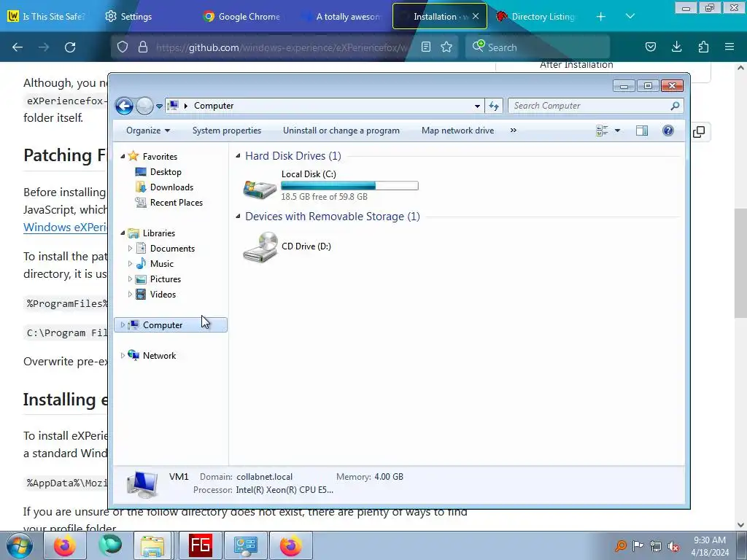Viewport: 747px width, 560px height.
Task: Open a new browser tab
Action: coord(601,16)
